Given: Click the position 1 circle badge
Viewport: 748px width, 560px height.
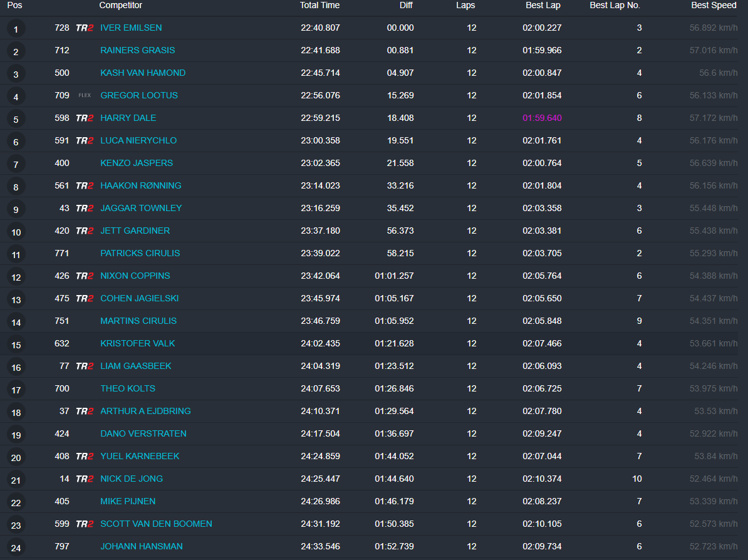Looking at the screenshot, I should tap(16, 29).
